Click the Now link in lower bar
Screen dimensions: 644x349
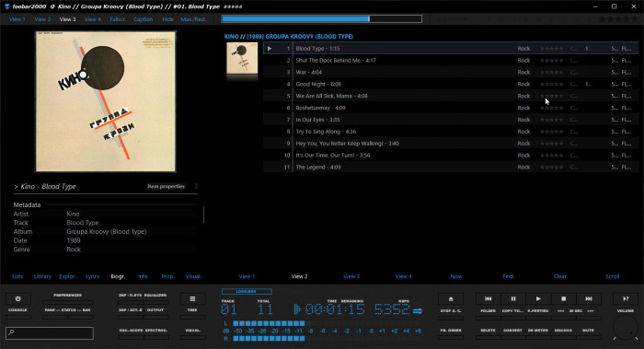(x=456, y=276)
